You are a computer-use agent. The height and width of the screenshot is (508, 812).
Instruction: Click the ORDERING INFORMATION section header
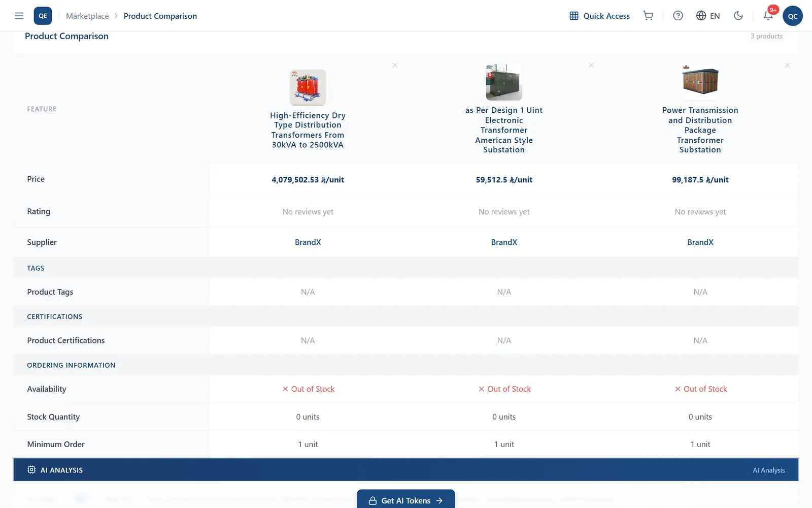(71, 365)
